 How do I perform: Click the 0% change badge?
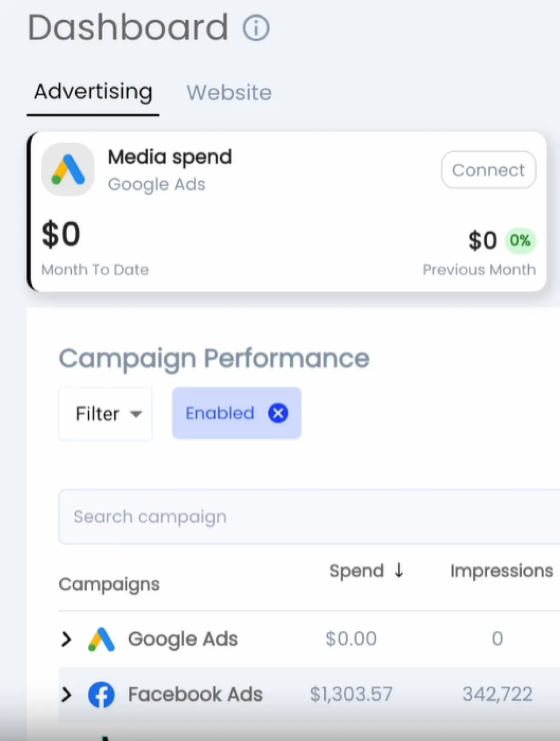click(x=520, y=241)
